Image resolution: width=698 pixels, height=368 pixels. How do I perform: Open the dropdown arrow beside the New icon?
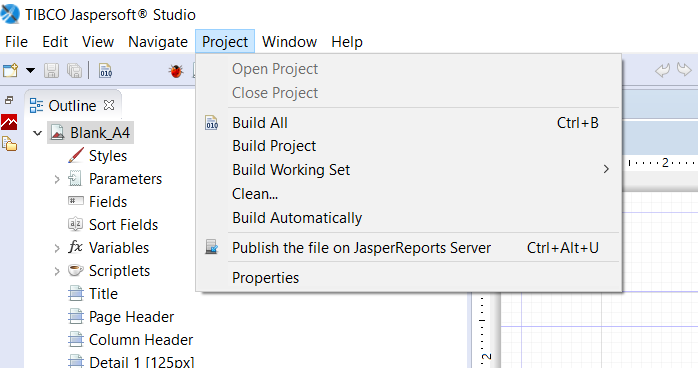(x=30, y=70)
